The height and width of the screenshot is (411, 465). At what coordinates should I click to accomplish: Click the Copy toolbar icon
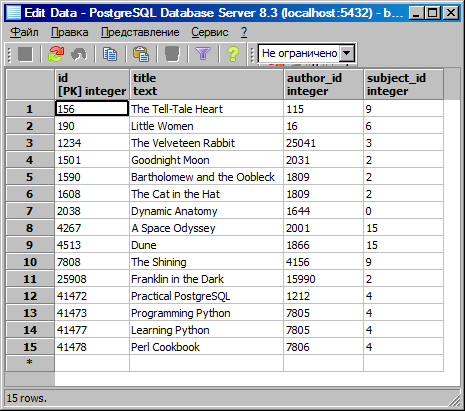point(110,54)
